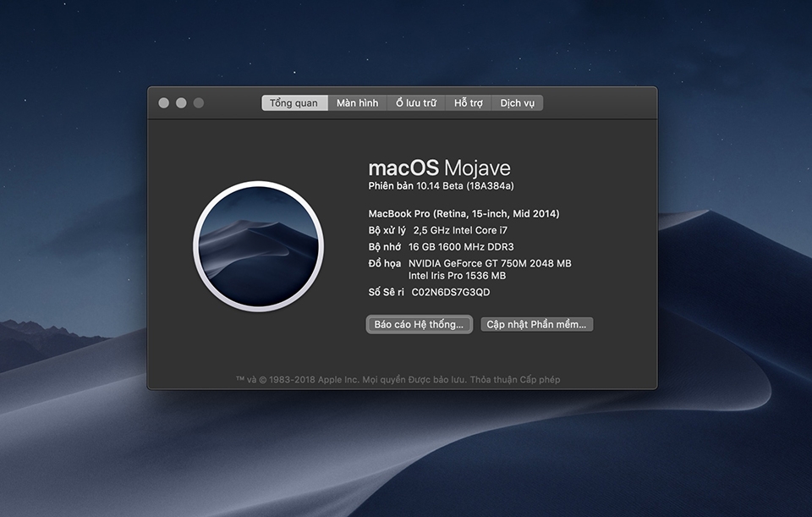This screenshot has height=517, width=812.
Task: Go to the Dịch vụ tab
Action: coord(518,103)
